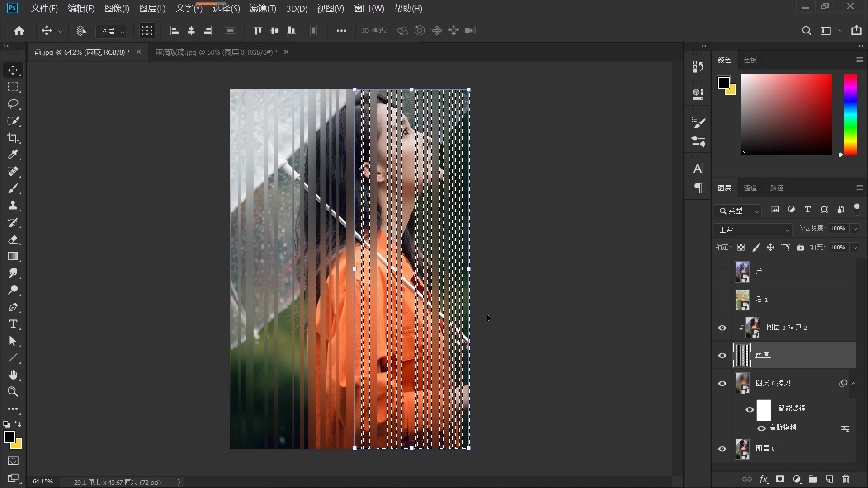The width and height of the screenshot is (868, 488).
Task: Open the 图像(I) menu
Action: tap(117, 8)
